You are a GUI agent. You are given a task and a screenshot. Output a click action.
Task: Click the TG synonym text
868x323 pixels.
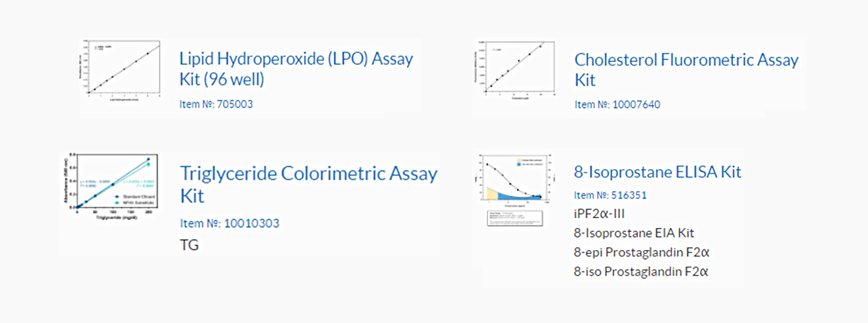click(190, 245)
